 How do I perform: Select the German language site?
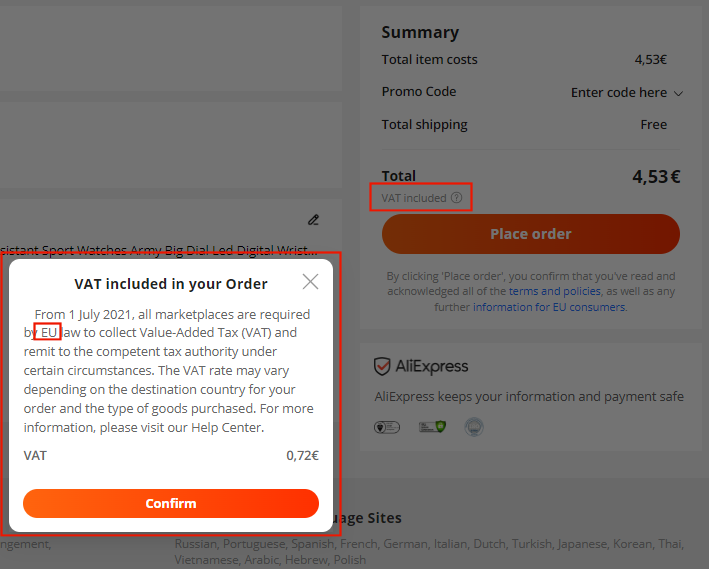click(403, 544)
